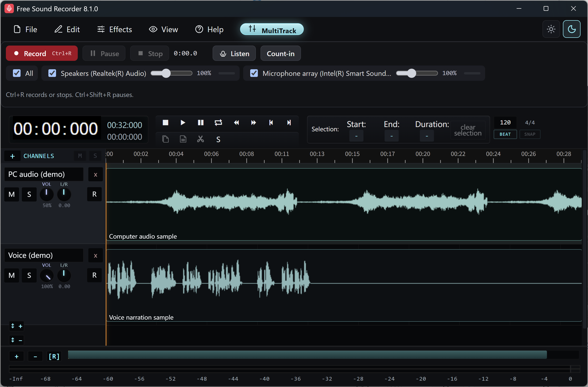Toggle the SNAP button

[530, 134]
